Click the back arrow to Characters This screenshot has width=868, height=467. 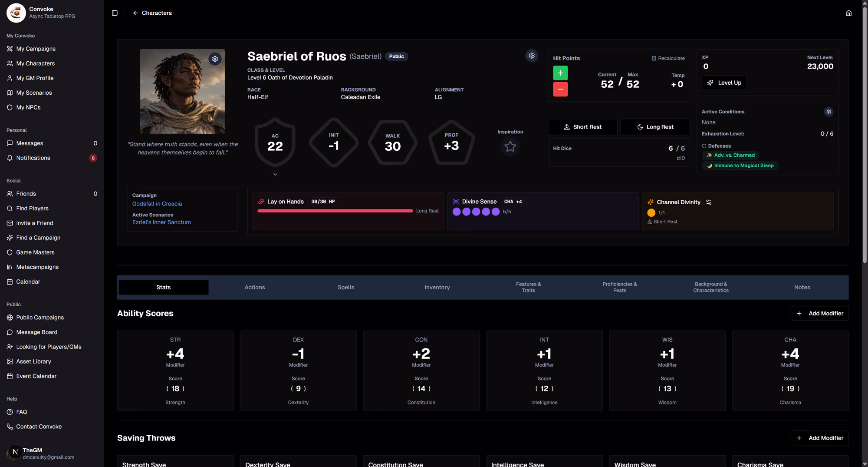135,13
